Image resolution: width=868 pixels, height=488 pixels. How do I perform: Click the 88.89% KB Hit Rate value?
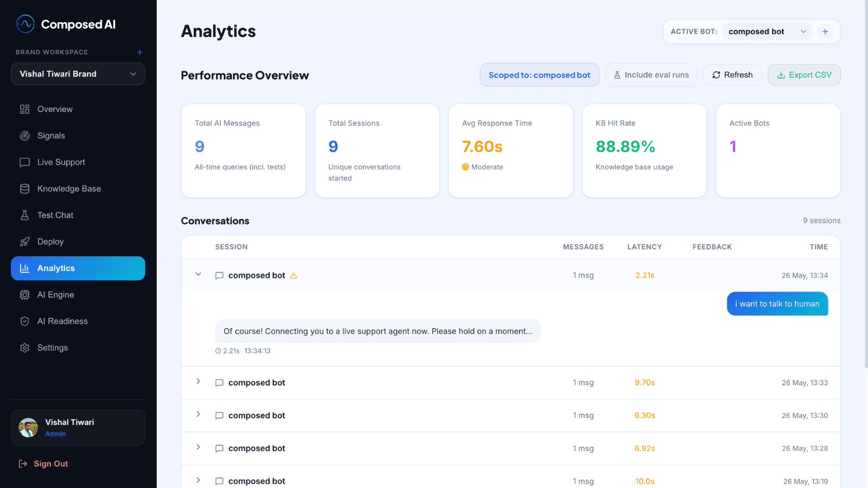(x=626, y=146)
